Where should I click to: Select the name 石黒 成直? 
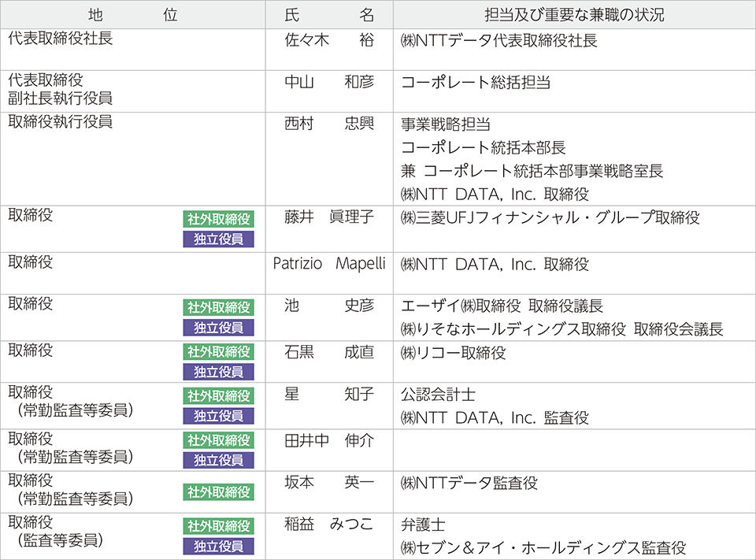329,352
